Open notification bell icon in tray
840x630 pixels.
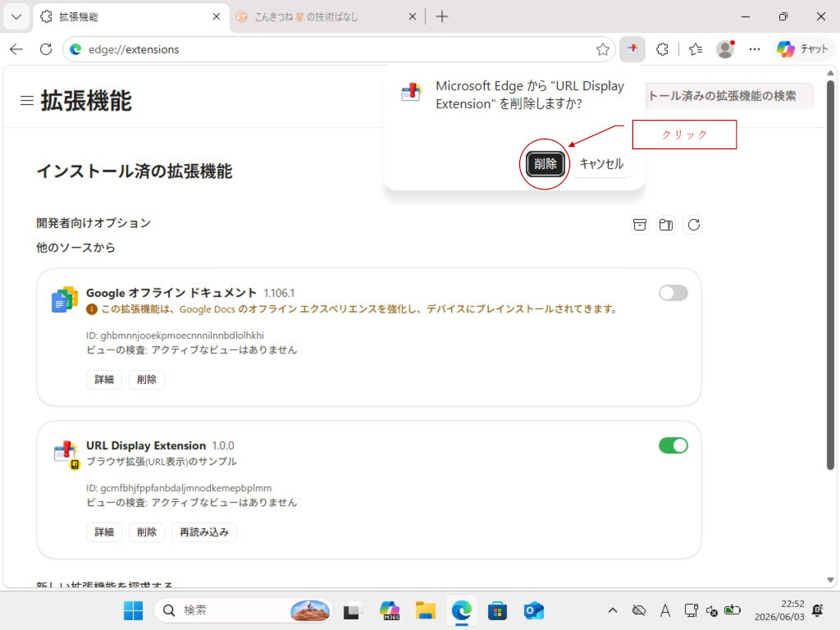[818, 610]
